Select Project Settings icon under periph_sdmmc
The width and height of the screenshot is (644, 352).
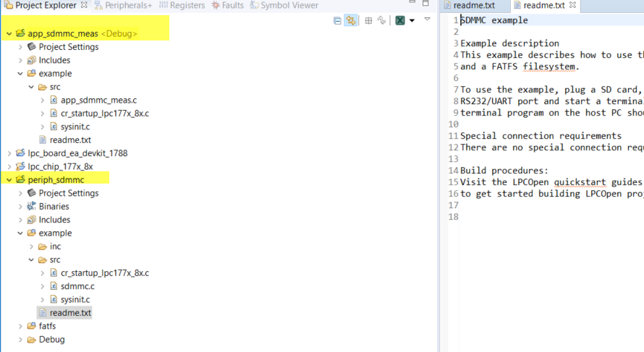(x=31, y=193)
